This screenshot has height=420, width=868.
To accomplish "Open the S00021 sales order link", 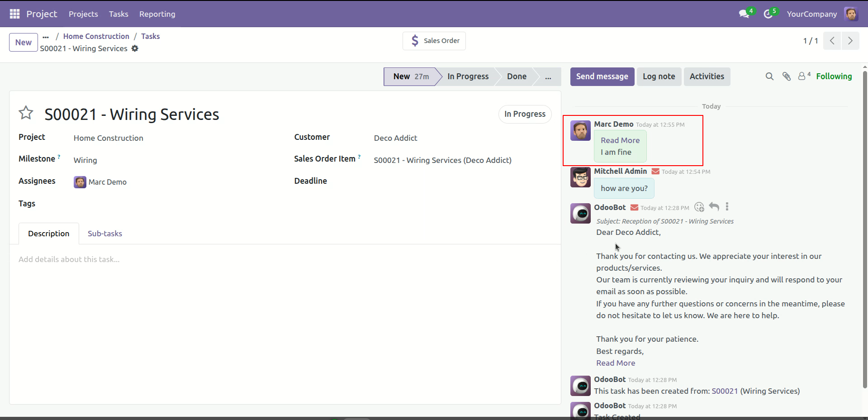I will 725,391.
